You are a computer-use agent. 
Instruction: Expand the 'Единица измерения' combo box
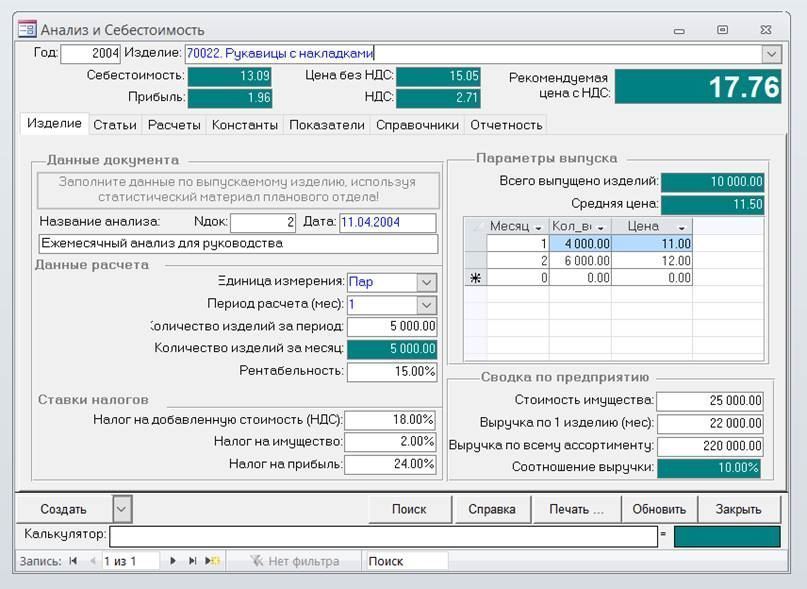click(427, 282)
